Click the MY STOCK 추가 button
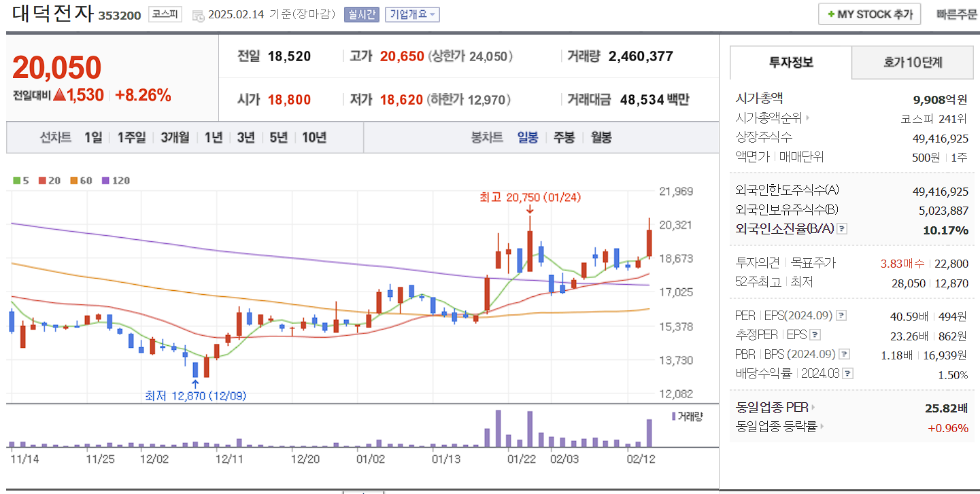Image resolution: width=980 pixels, height=494 pixels. pyautogui.click(x=868, y=14)
